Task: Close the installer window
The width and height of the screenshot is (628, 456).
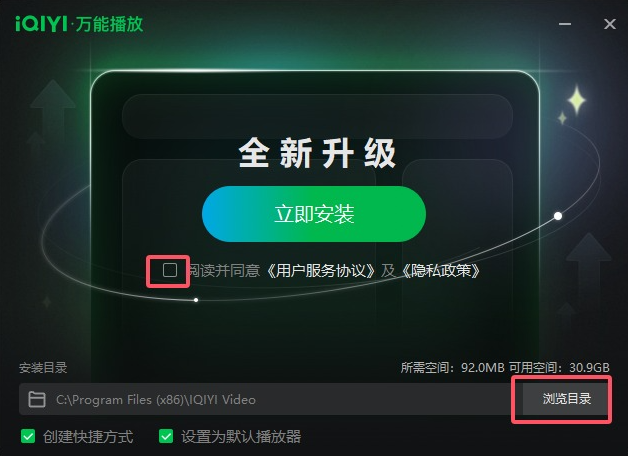Action: coord(610,24)
